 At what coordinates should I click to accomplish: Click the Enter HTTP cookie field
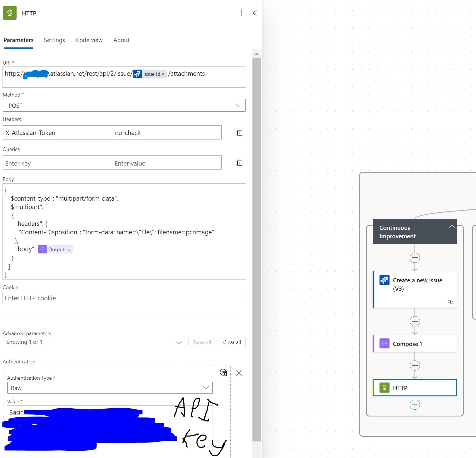[124, 298]
